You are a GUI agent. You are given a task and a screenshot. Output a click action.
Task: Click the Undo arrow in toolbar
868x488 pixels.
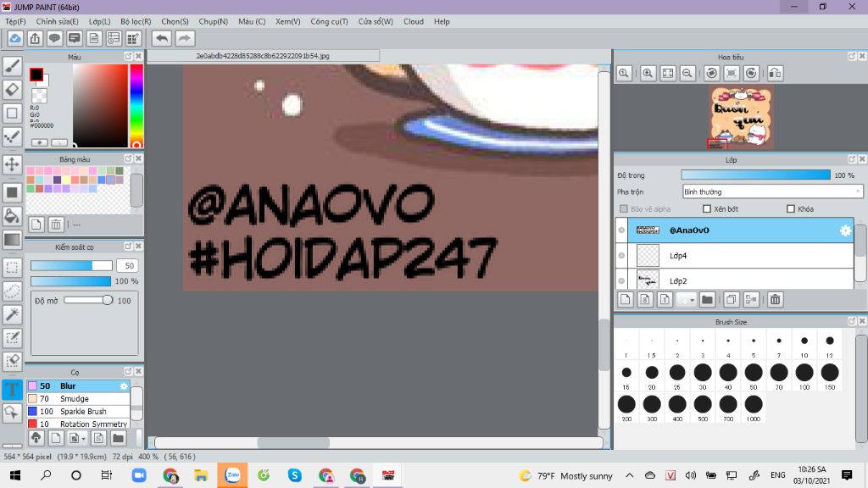pos(162,38)
